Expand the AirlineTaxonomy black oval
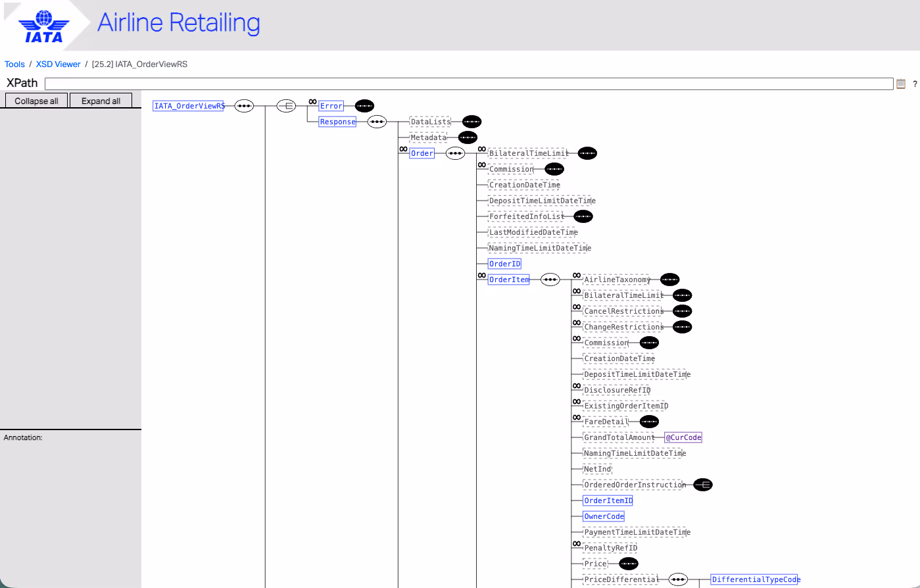920x588 pixels. tap(669, 280)
